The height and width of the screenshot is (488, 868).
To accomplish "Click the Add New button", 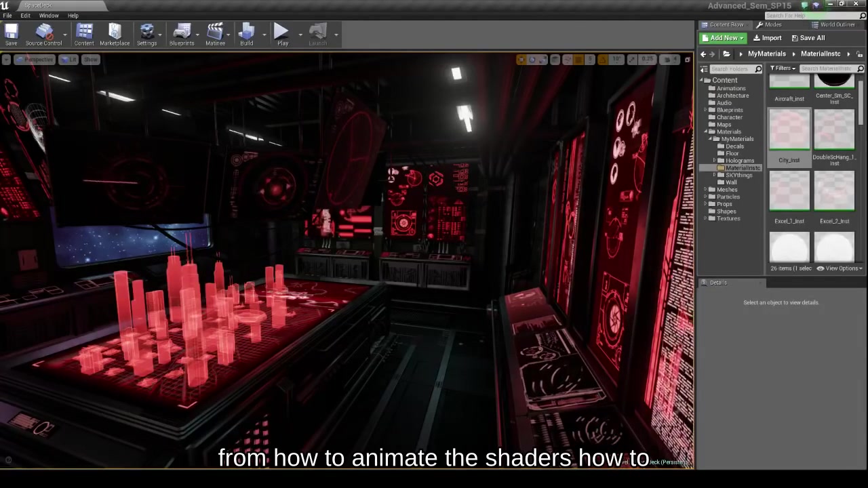I will click(x=724, y=38).
